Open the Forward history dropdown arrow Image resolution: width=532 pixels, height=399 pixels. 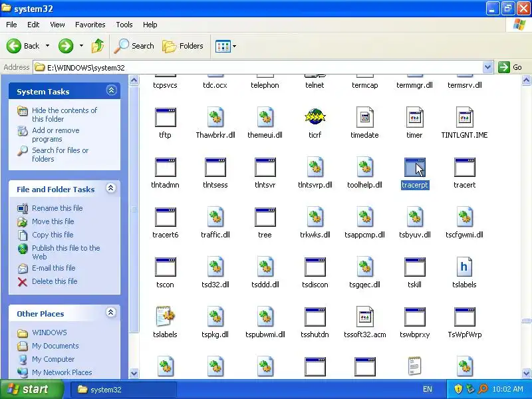tap(81, 46)
